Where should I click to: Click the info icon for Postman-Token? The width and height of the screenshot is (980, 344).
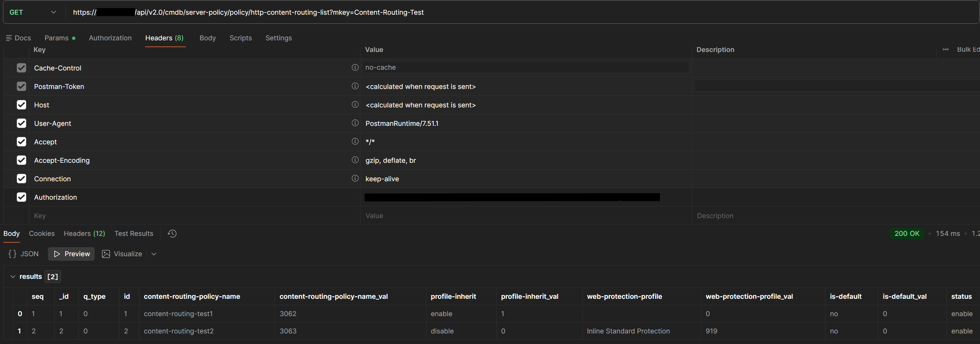coord(355,86)
